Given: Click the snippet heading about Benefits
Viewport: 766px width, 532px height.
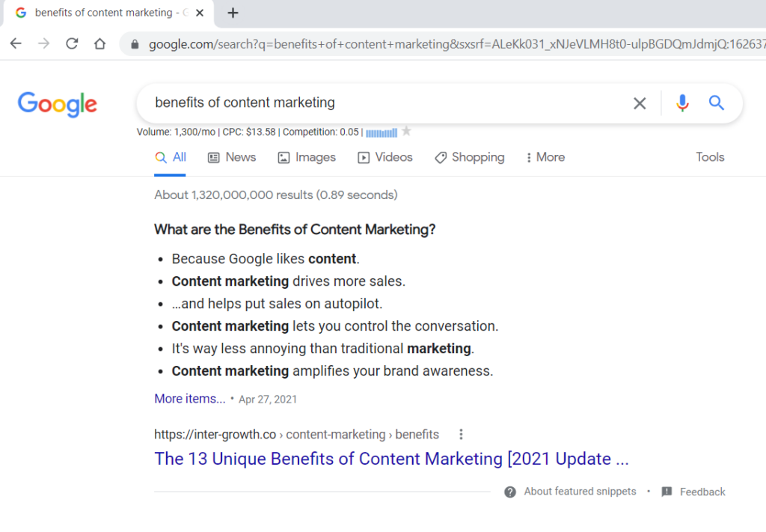Looking at the screenshot, I should (295, 230).
